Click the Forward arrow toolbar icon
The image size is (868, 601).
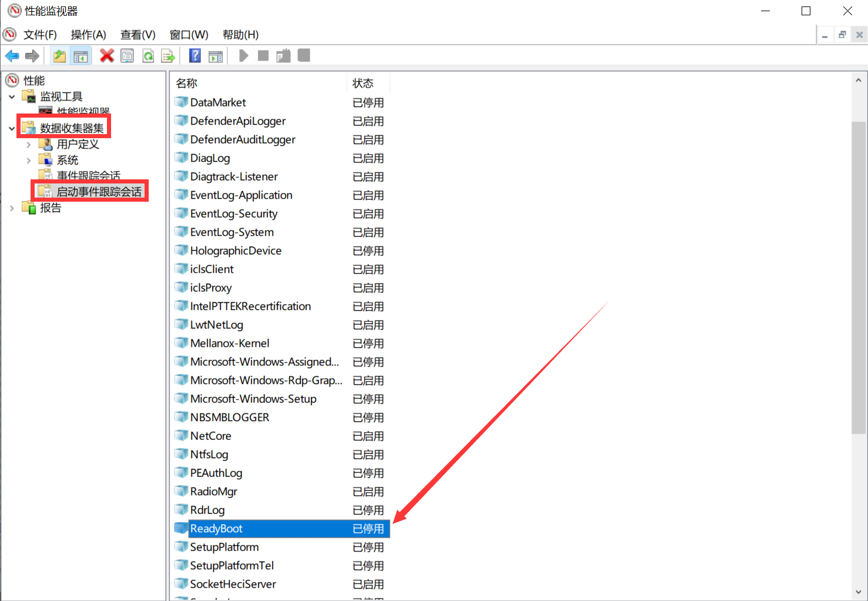(x=32, y=56)
